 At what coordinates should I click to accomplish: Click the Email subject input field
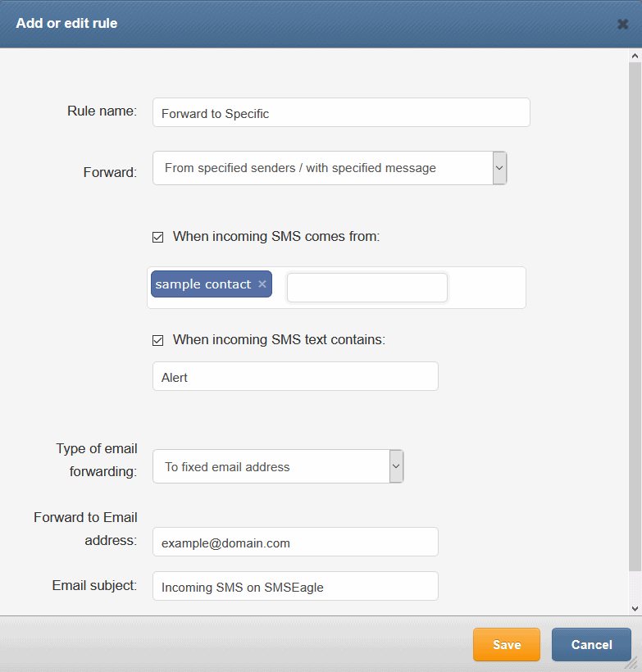pyautogui.click(x=295, y=586)
